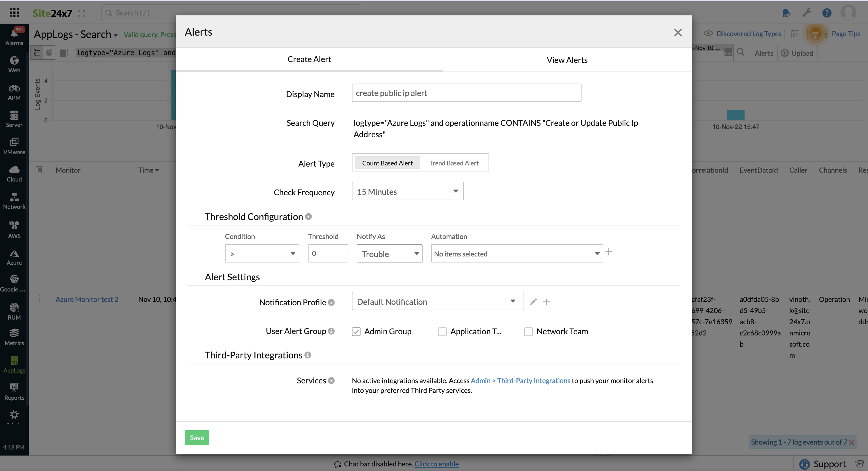Screen dimensions: 868x471
Task: Click the Display Name input field
Action: 466,93
